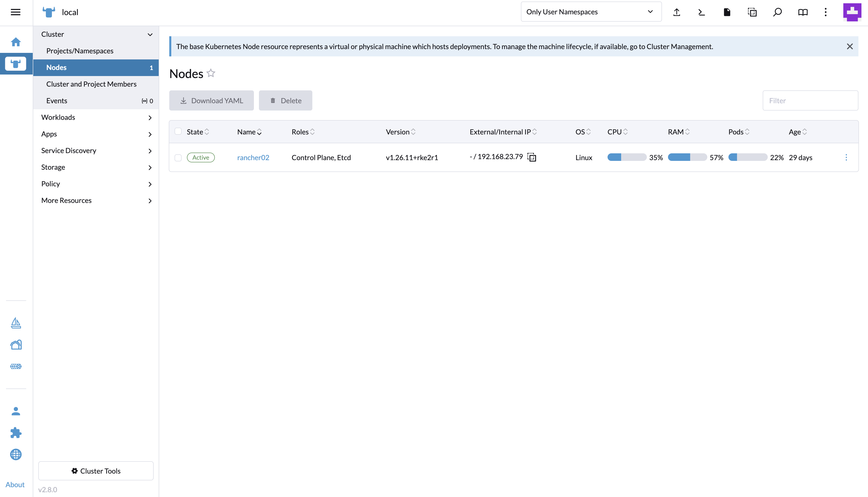Open Extensions puzzle piece icon
Image resolution: width=868 pixels, height=497 pixels.
click(x=16, y=433)
